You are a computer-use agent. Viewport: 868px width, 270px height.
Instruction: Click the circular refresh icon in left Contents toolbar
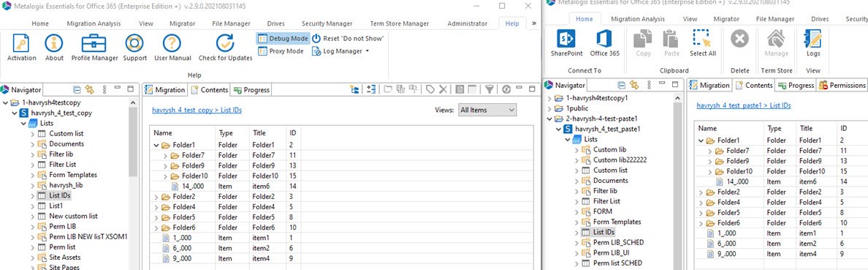[x=506, y=89]
